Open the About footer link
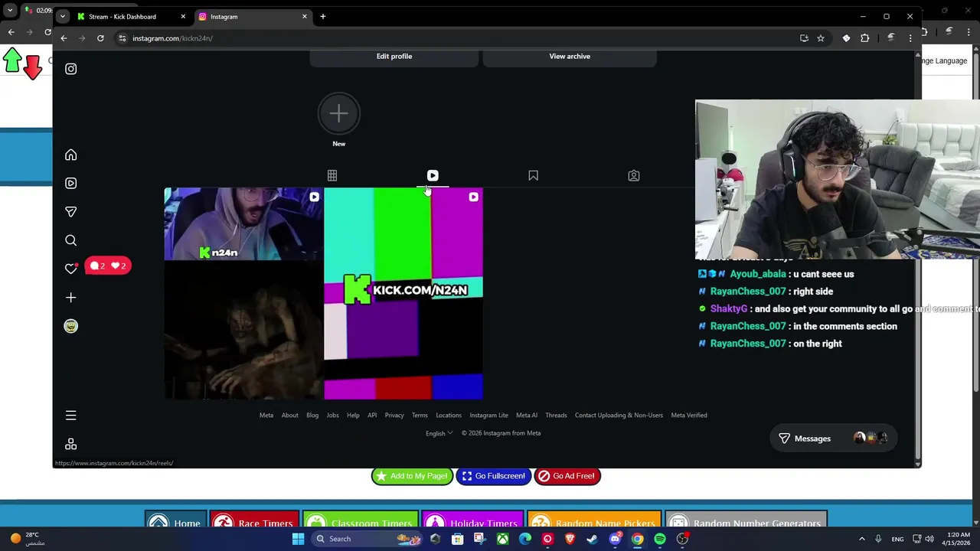 [289, 416]
